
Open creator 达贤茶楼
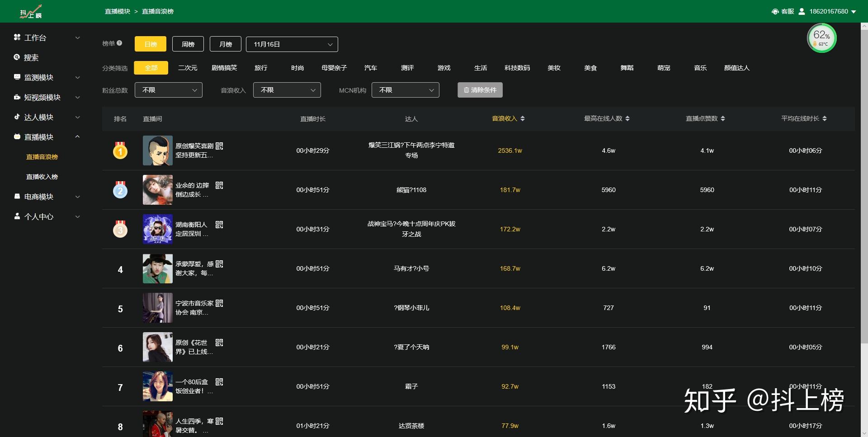[x=411, y=426]
